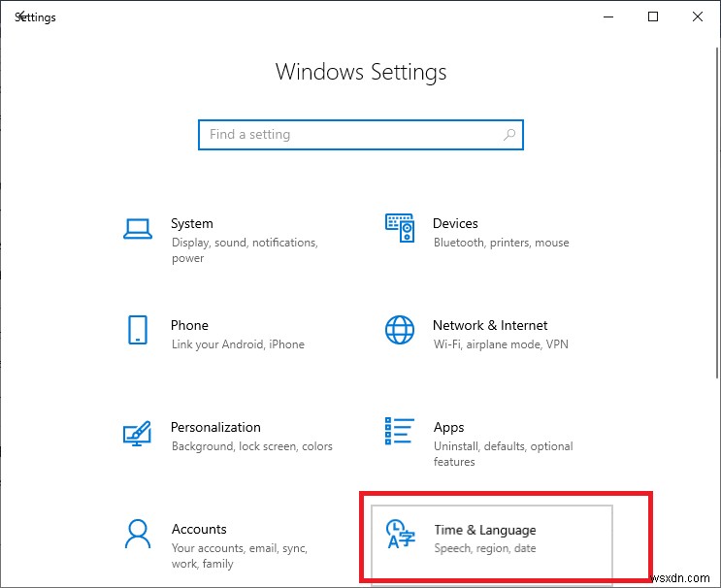Click the vertical scrollbar on the right

(x=717, y=212)
